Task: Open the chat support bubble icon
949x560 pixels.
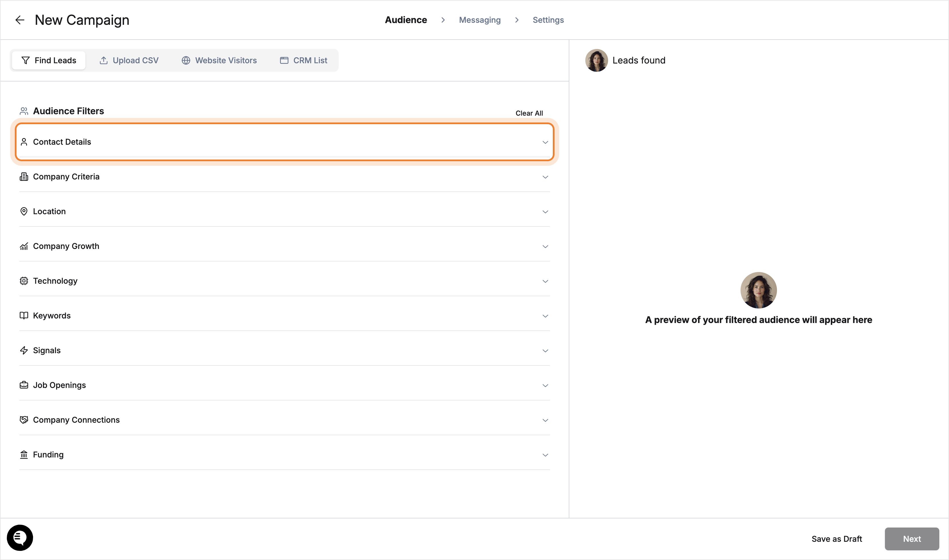Action: [20, 538]
